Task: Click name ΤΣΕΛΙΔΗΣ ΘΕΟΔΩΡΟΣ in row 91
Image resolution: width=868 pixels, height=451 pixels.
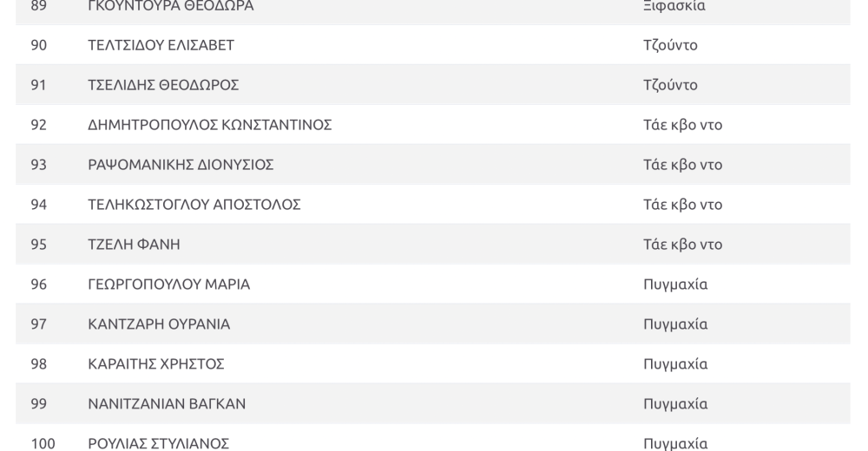Action: click(x=163, y=85)
